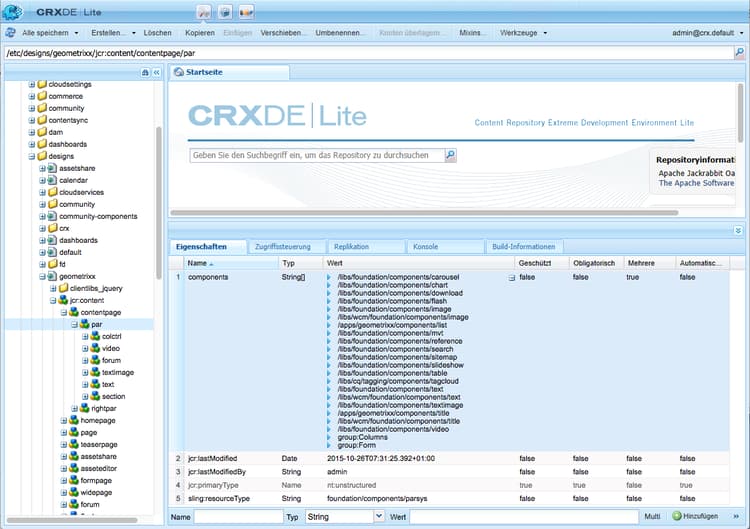Click the section node icon
This screenshot has width=750, height=529.
point(95,396)
